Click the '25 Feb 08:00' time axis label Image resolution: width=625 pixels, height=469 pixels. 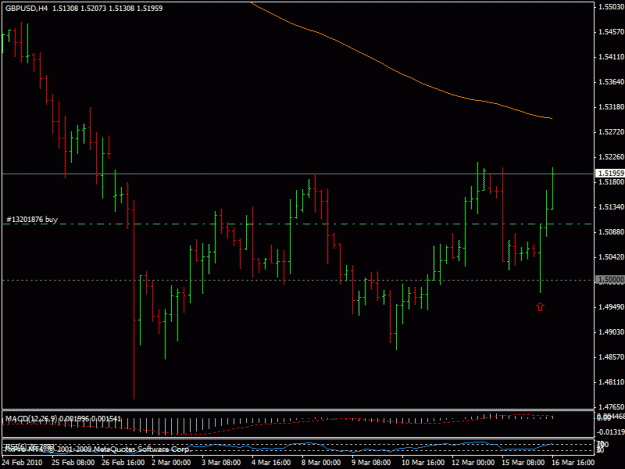click(73, 462)
